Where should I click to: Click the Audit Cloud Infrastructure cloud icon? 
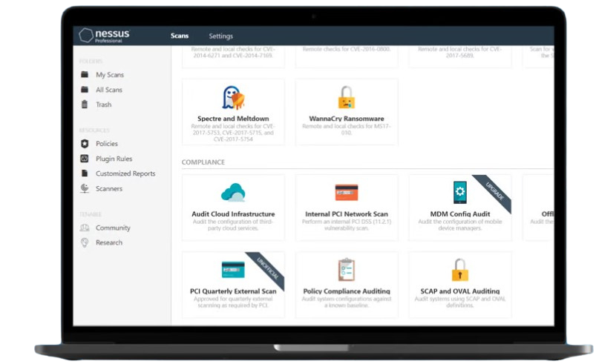[233, 192]
